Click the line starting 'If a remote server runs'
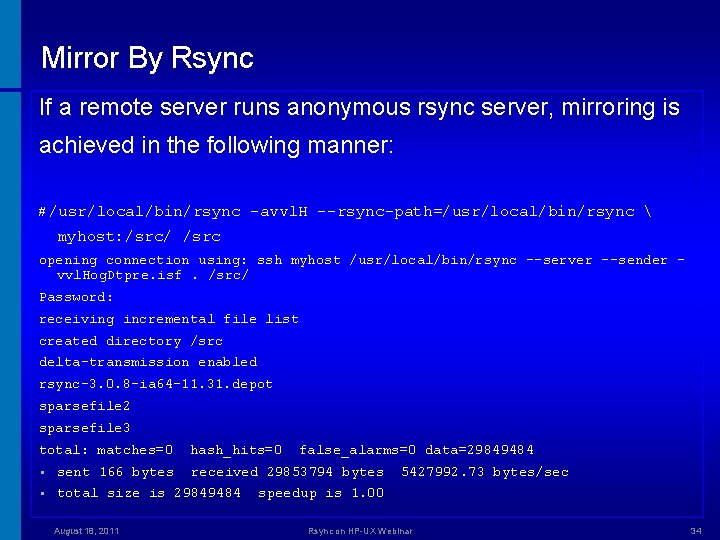The width and height of the screenshot is (720, 540). [359, 108]
